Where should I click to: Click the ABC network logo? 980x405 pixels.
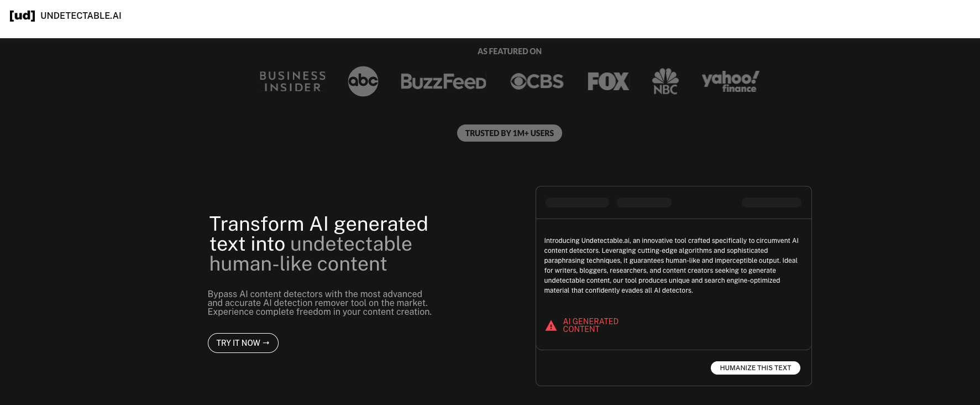(x=363, y=81)
